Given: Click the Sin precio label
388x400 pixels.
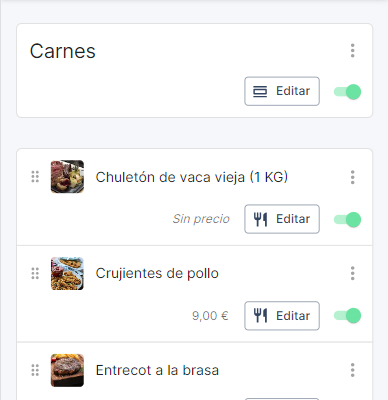Looking at the screenshot, I should pos(201,219).
